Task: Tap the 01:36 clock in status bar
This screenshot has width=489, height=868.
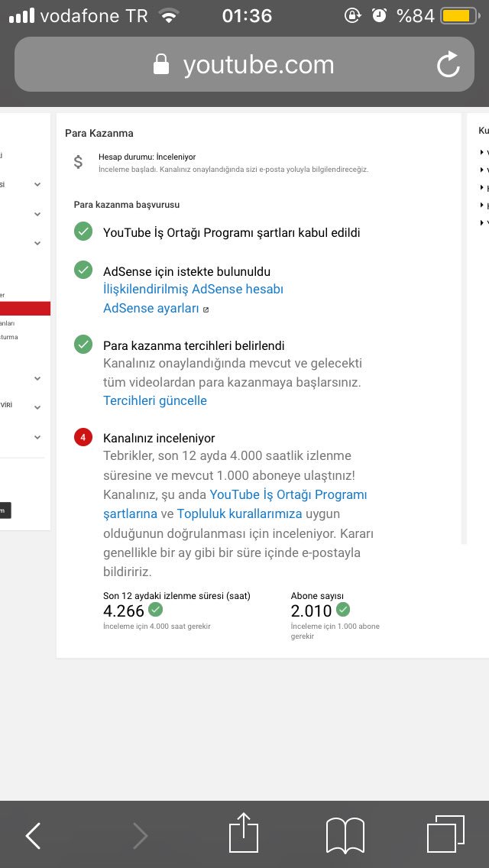Action: point(247,15)
